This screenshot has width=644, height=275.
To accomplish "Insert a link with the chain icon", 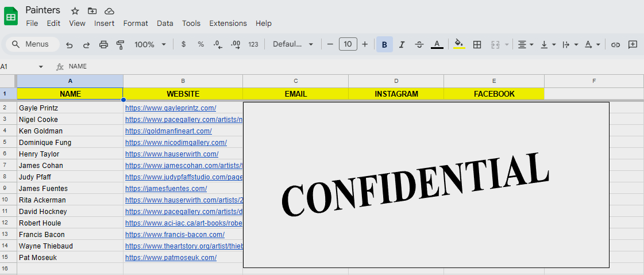I will click(615, 44).
